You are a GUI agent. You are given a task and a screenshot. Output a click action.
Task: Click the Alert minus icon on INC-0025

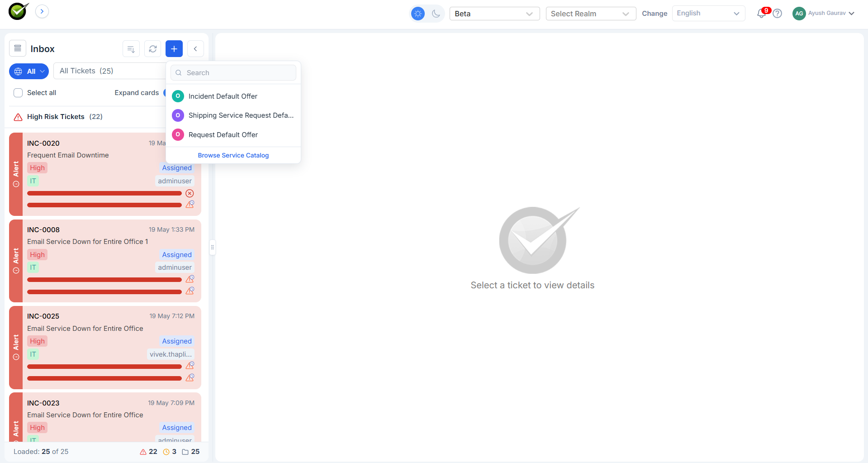pos(16,357)
